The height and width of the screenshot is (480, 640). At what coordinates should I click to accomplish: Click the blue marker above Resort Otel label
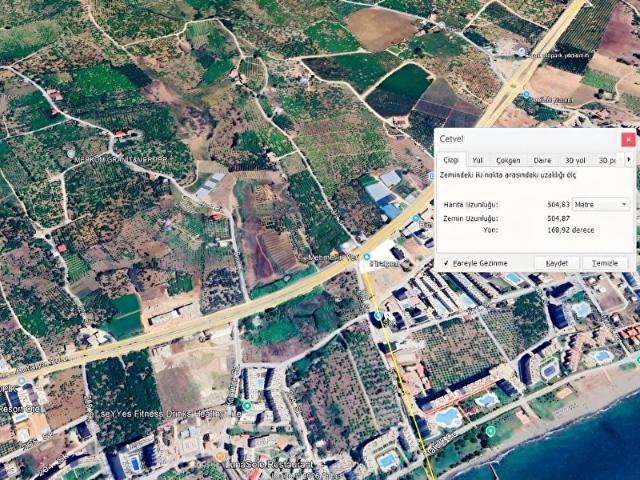[x=21, y=381]
